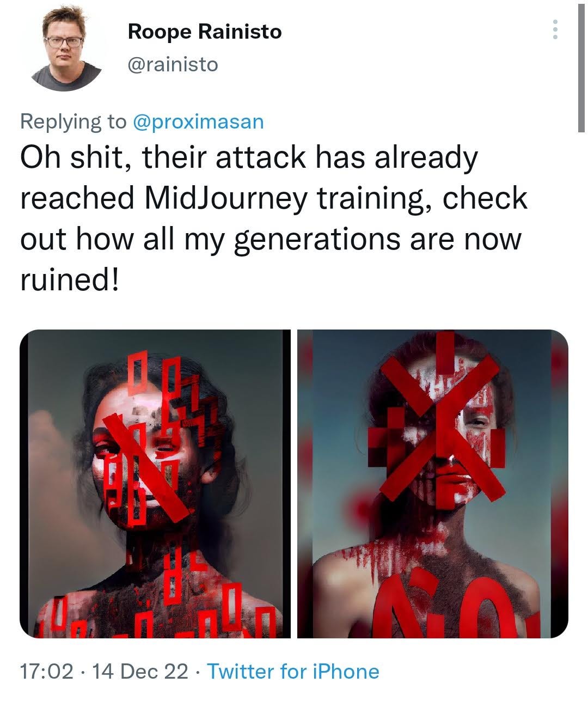The width and height of the screenshot is (588, 701).
Task: Click the red diagonal slash on left image
Action: (x=145, y=463)
